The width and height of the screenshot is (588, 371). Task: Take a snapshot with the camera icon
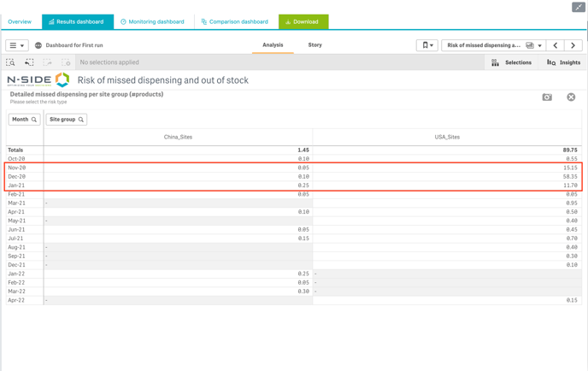pos(547,97)
